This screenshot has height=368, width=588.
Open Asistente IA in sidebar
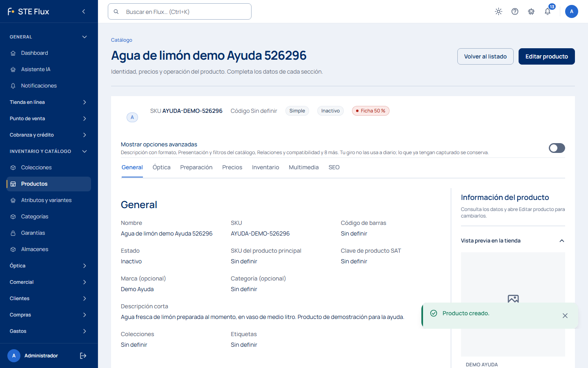[49, 70]
